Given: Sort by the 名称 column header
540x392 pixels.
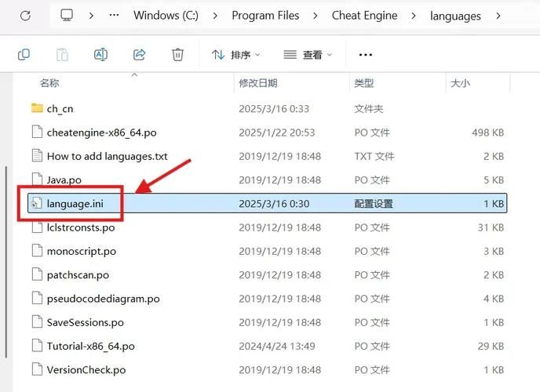Looking at the screenshot, I should [x=49, y=83].
